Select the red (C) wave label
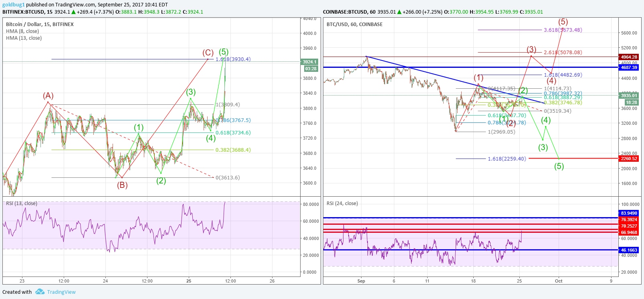This screenshot has width=644, height=299. [x=208, y=53]
